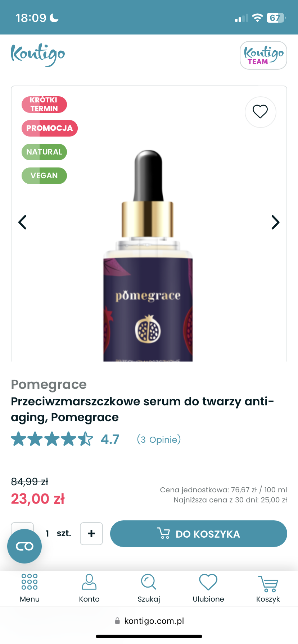Tap the VEGAN label badge
This screenshot has height=644, width=298.
pyautogui.click(x=44, y=176)
